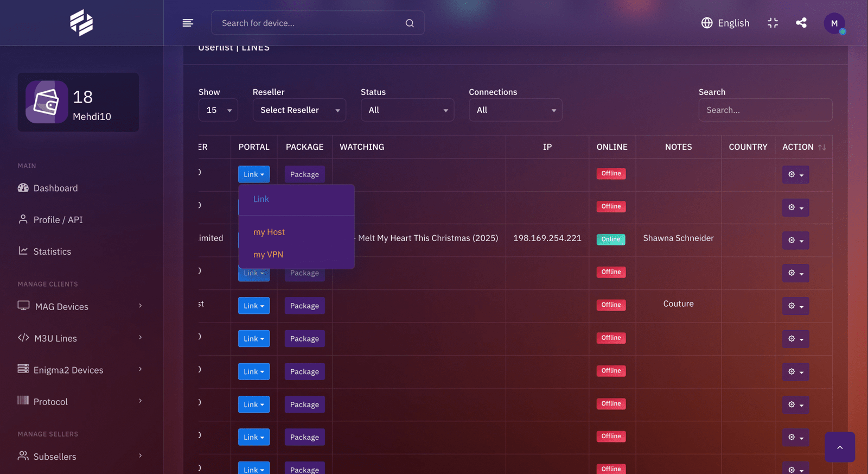868x474 pixels.
Task: Click the scroll-to-top arrow button
Action: [840, 447]
